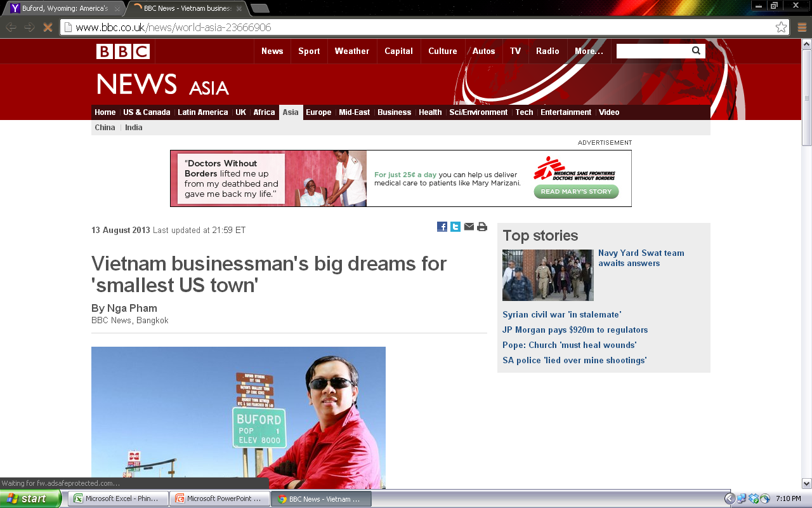Click vertical scrollbar up arrow

807,44
